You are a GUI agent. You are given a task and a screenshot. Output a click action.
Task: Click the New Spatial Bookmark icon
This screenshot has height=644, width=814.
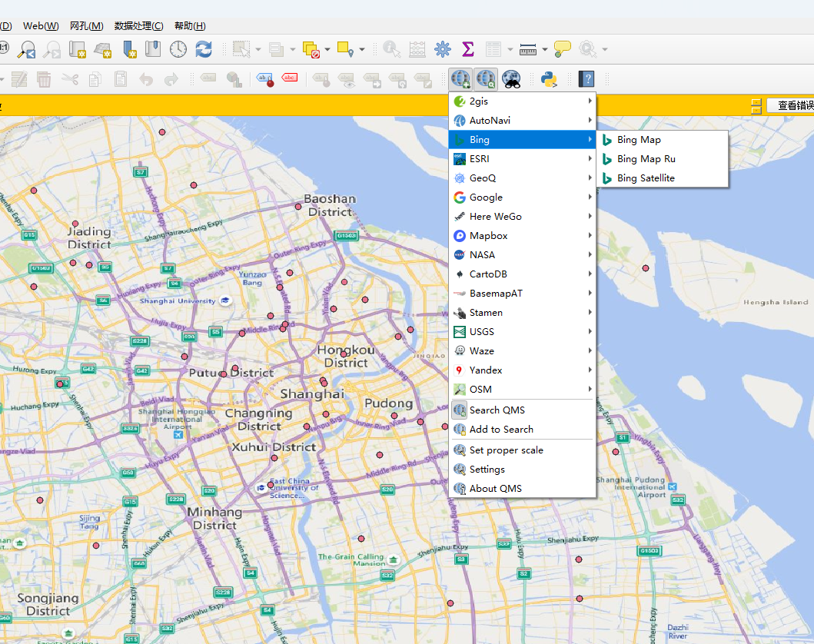pyautogui.click(x=129, y=49)
